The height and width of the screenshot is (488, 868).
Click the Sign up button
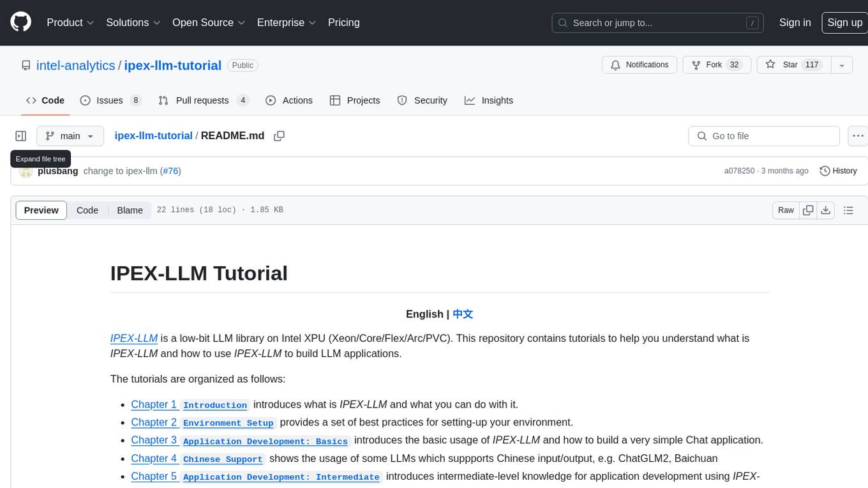coord(844,22)
